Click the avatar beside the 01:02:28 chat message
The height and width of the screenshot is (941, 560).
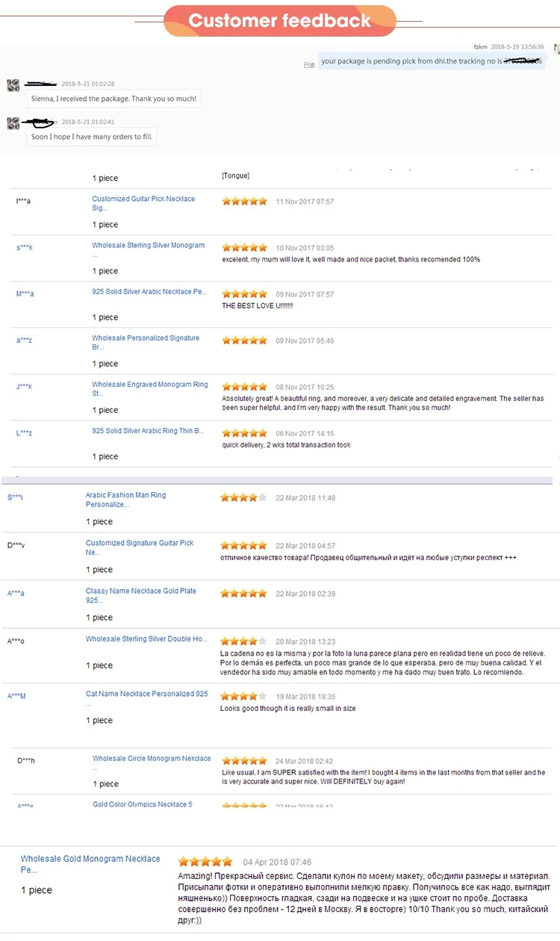pyautogui.click(x=13, y=85)
